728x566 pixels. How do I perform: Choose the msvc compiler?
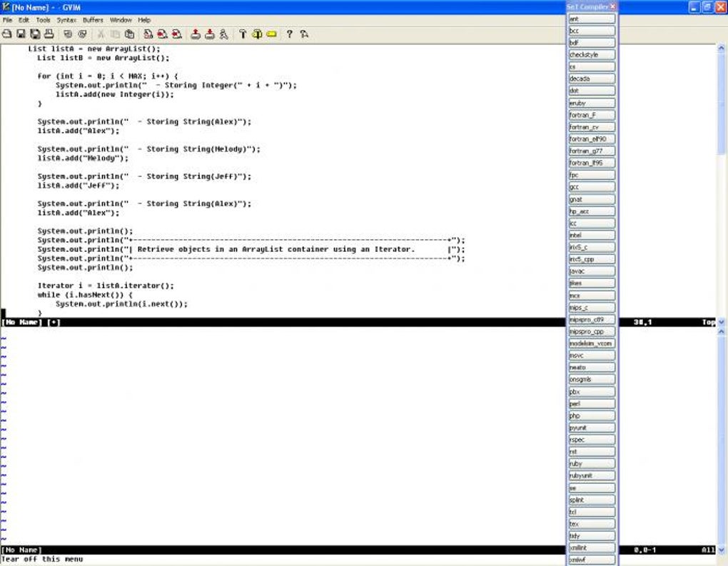click(592, 355)
